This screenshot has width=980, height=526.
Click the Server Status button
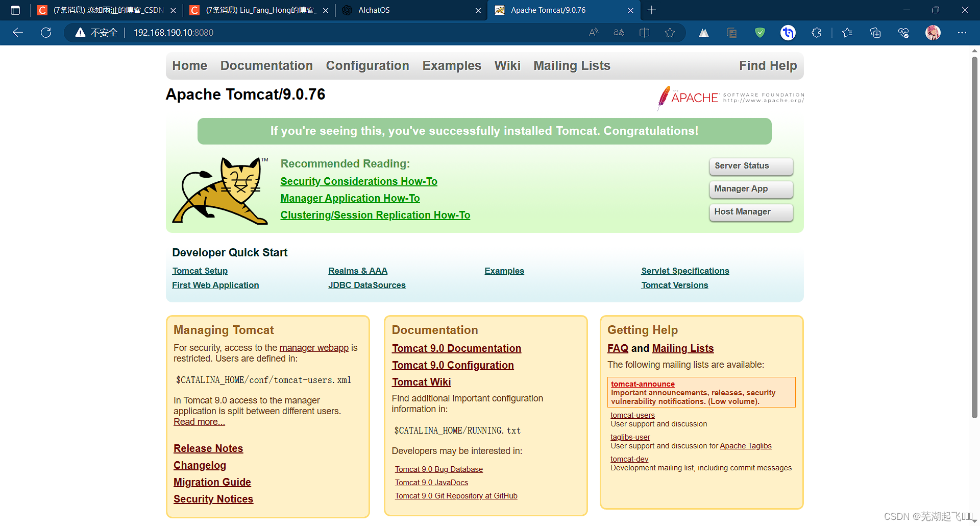751,166
